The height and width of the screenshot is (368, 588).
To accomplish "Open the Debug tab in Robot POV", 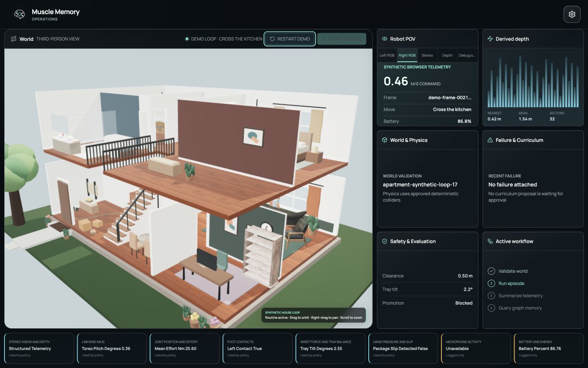I will tap(467, 55).
